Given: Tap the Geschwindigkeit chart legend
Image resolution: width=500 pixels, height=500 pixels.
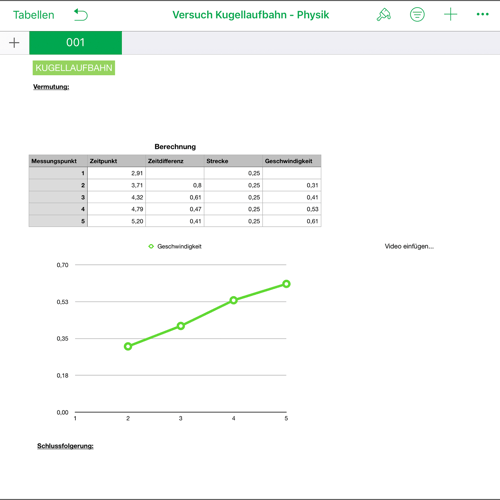Looking at the screenshot, I should [x=175, y=246].
